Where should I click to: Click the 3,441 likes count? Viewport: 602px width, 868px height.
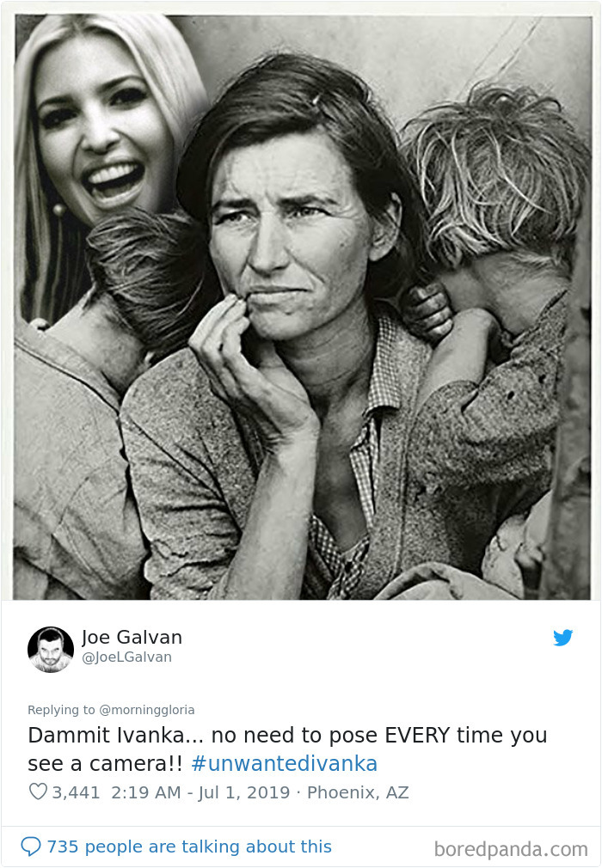pos(76,792)
